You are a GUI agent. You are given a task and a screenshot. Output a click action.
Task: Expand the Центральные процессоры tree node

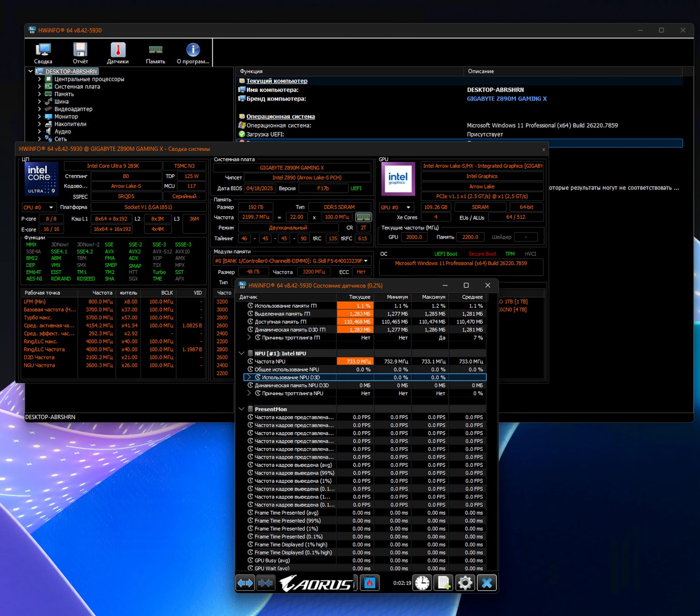coord(39,79)
